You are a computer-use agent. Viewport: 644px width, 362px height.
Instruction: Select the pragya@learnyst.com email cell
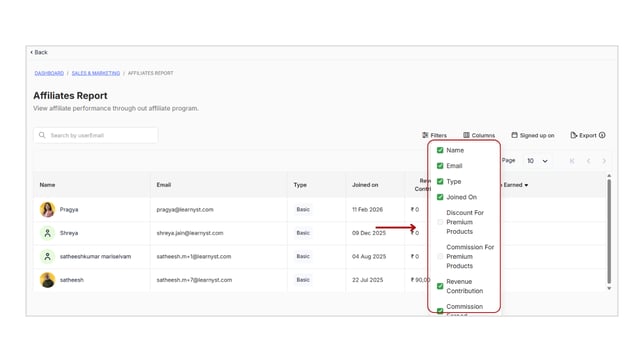coord(185,210)
